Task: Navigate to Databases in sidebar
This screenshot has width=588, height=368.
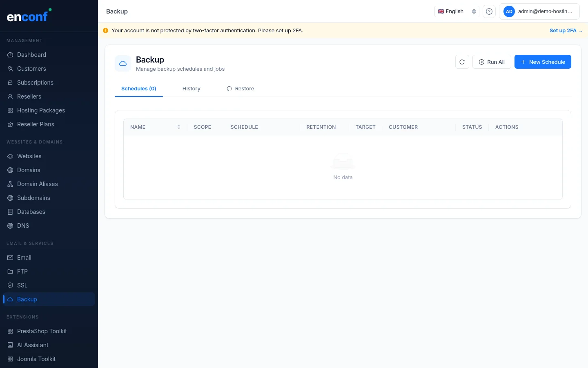Action: click(x=31, y=212)
